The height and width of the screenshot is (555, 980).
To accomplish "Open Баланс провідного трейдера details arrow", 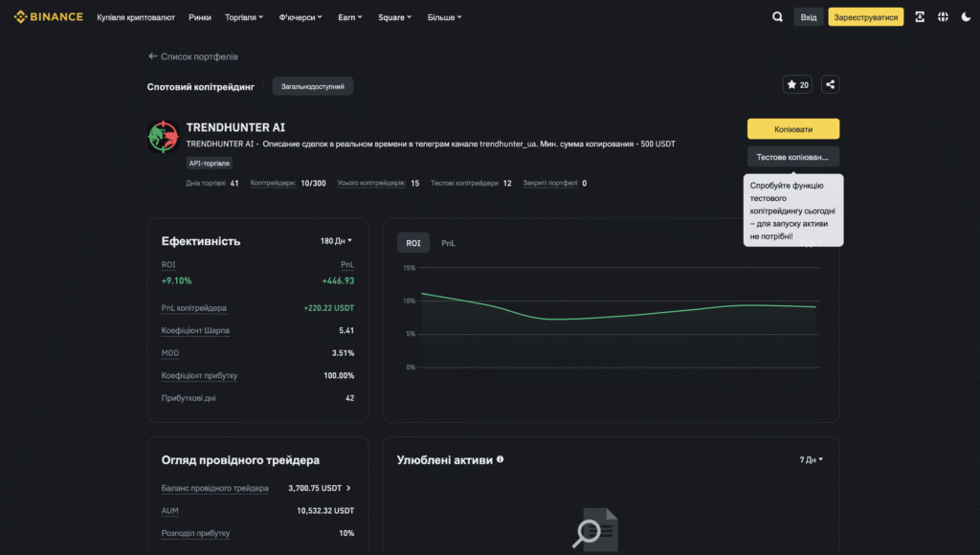I will tap(348, 488).
